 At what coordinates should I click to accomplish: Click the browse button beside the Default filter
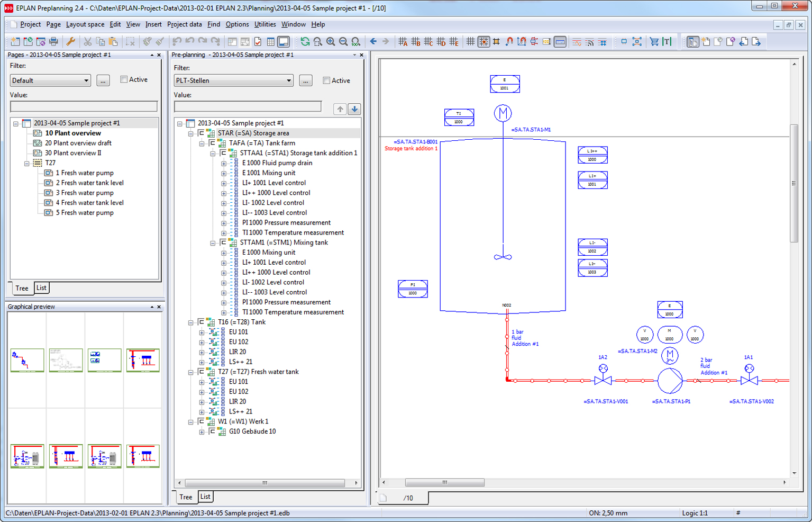103,80
